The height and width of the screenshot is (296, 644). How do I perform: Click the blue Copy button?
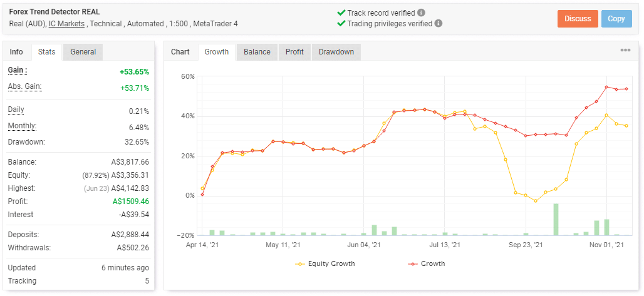coord(616,19)
